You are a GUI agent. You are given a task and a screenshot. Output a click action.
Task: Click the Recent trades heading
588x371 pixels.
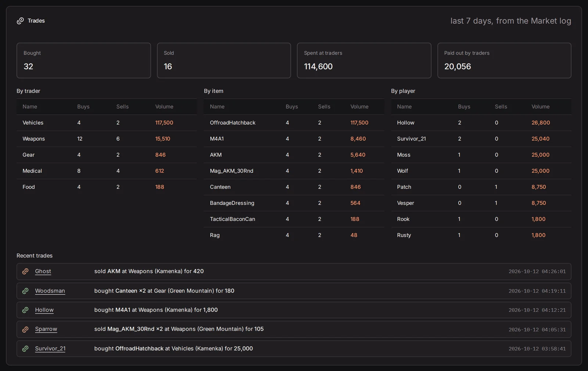click(x=35, y=256)
